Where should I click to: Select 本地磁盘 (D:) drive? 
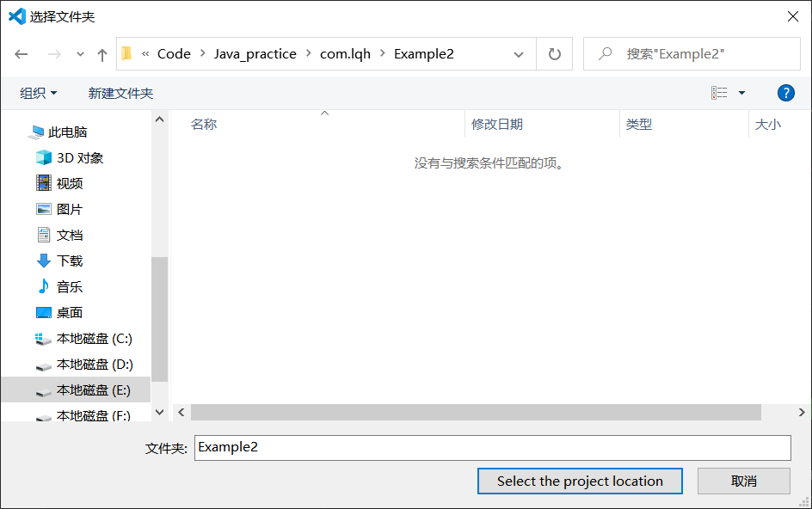94,365
